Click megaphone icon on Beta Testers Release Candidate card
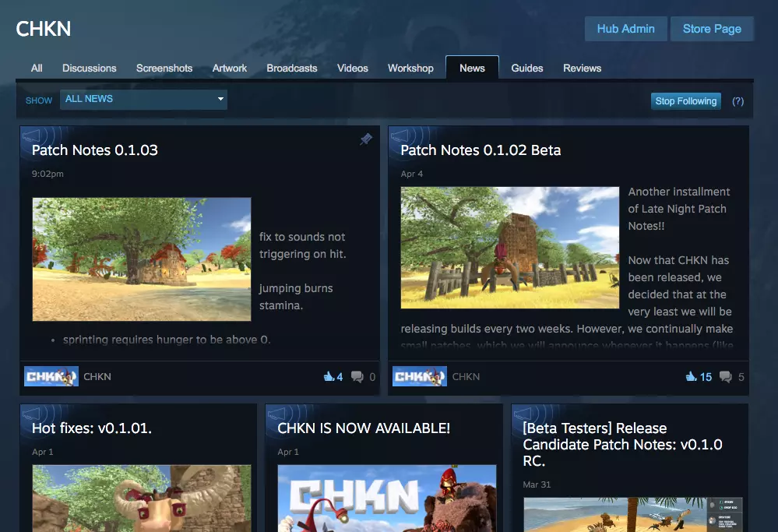Viewport: 778px width, 532px height. pos(523,413)
